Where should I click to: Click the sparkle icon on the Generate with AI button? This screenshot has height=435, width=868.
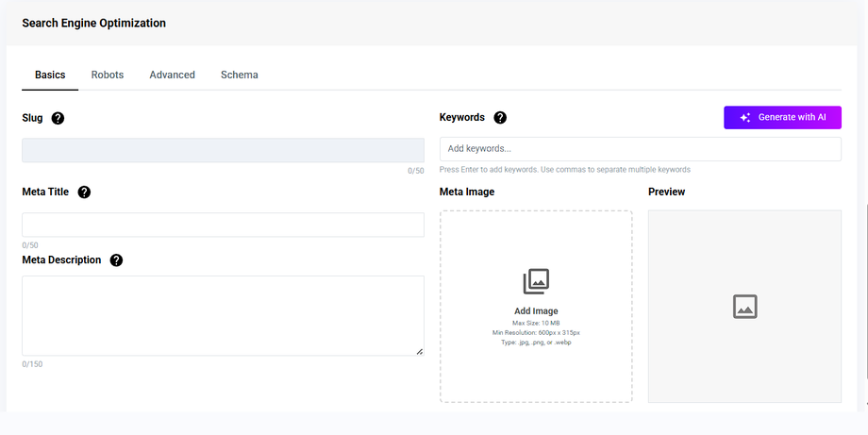pyautogui.click(x=745, y=118)
